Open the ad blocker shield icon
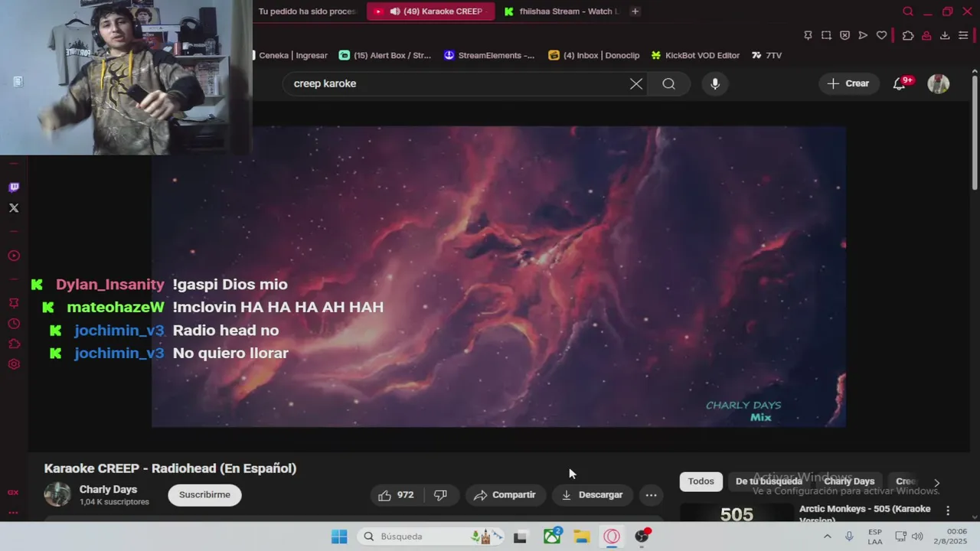This screenshot has height=551, width=980. pos(844,35)
